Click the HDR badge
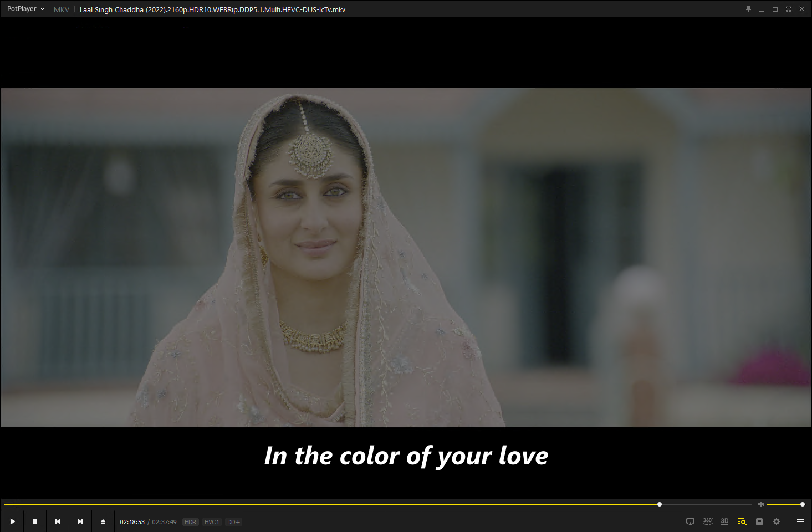 tap(191, 522)
